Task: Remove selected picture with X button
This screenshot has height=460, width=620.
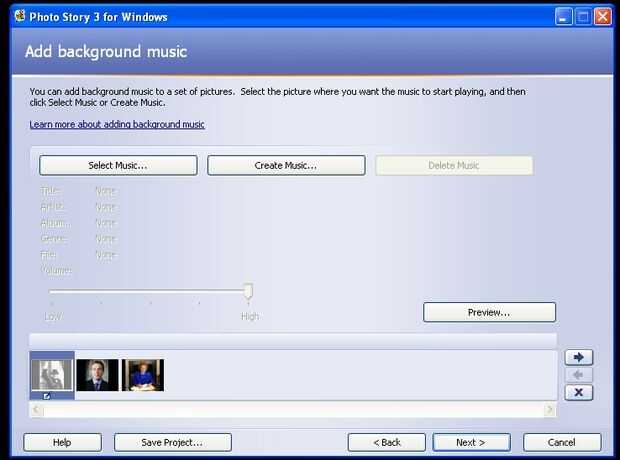Action: tap(579, 392)
